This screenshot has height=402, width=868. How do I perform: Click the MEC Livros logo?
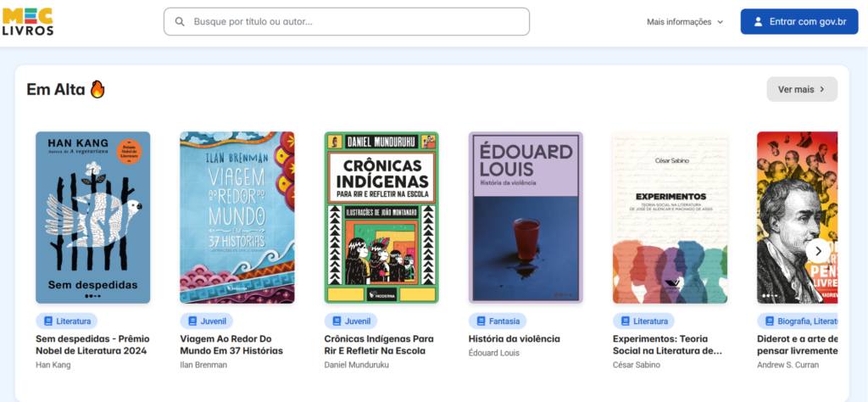pyautogui.click(x=28, y=21)
